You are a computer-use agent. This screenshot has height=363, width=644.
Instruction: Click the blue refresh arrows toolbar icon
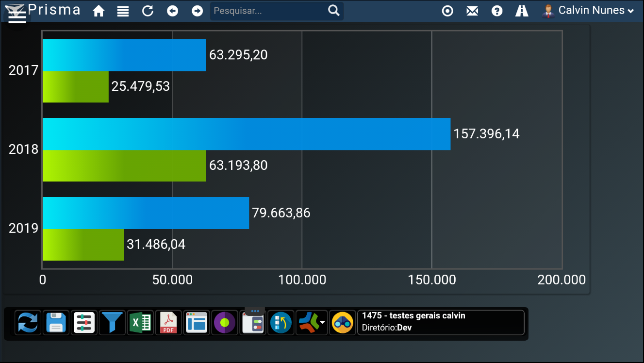28,323
